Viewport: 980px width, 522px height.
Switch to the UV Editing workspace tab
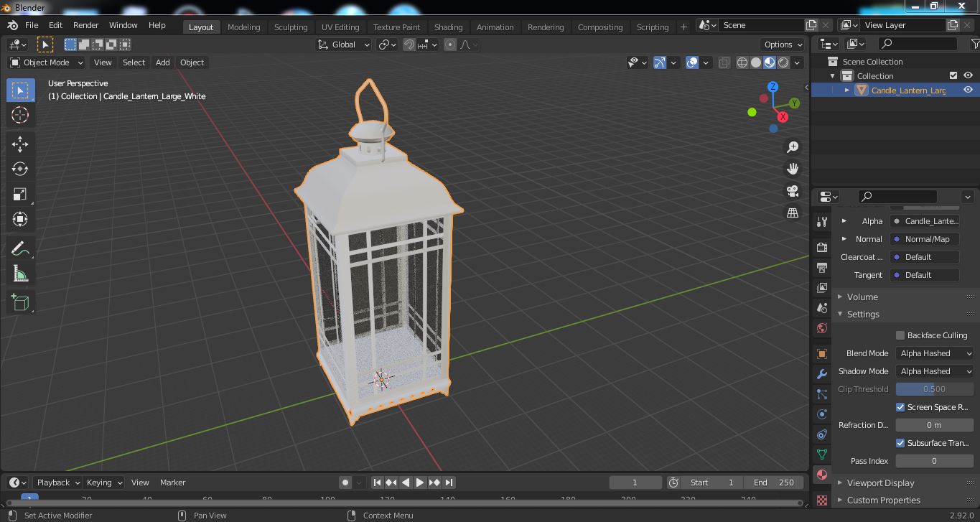tap(340, 27)
